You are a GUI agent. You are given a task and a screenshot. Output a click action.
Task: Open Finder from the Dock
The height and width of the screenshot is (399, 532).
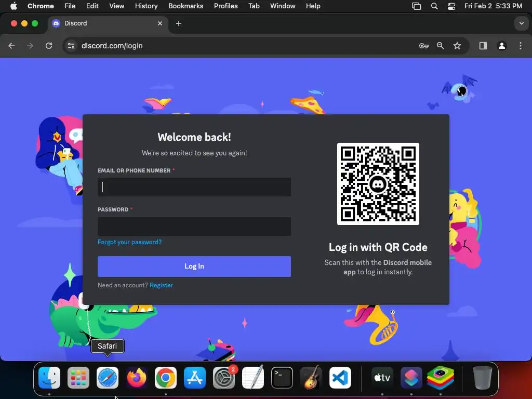point(49,378)
